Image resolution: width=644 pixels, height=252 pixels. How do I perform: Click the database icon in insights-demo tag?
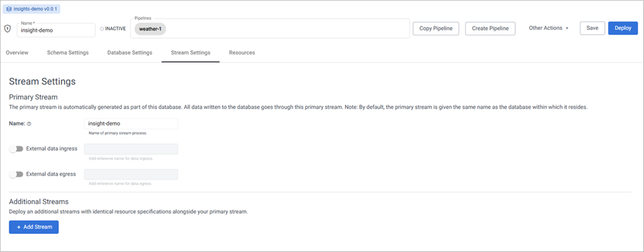coord(9,10)
